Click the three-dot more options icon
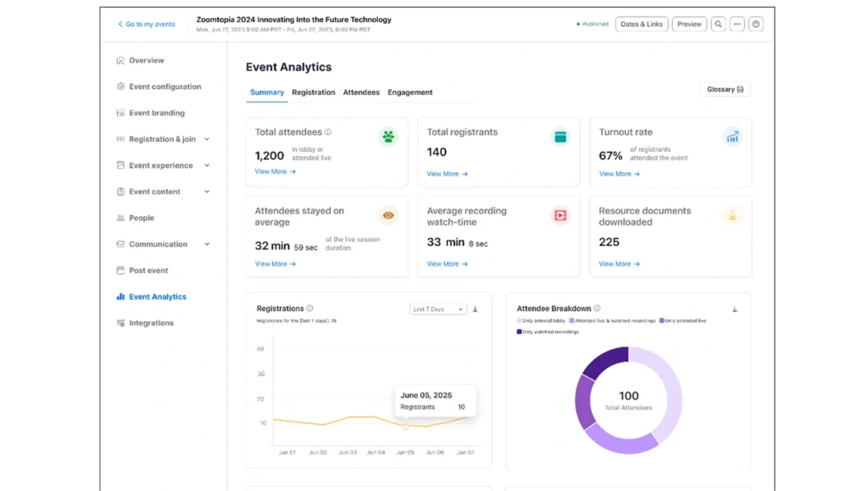This screenshot has height=491, width=868. coord(736,24)
